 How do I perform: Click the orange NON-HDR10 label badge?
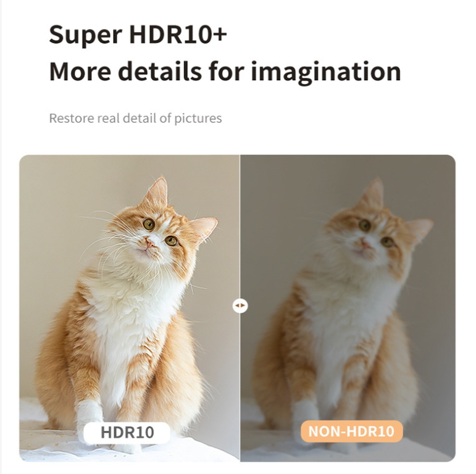[351, 431]
